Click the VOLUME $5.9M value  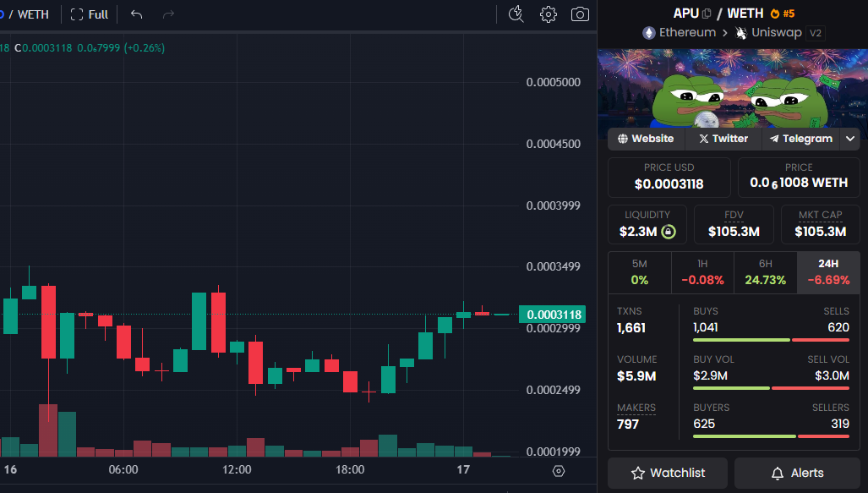coord(636,376)
